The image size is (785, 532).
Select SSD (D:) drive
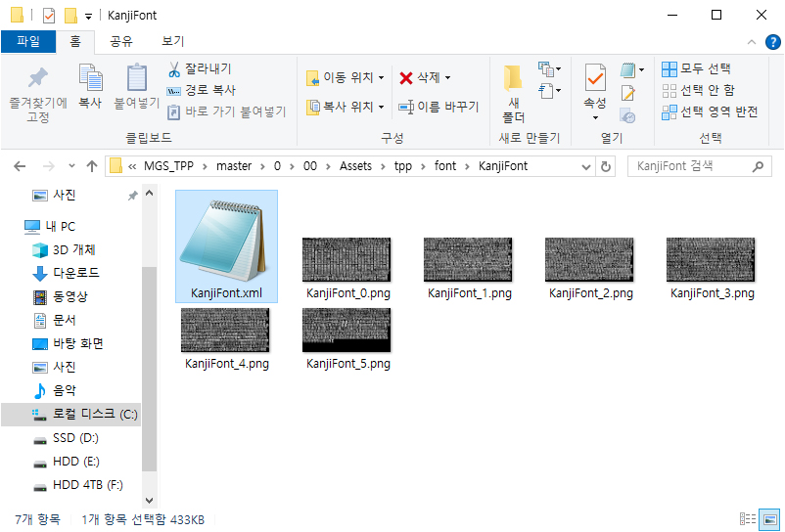66,438
